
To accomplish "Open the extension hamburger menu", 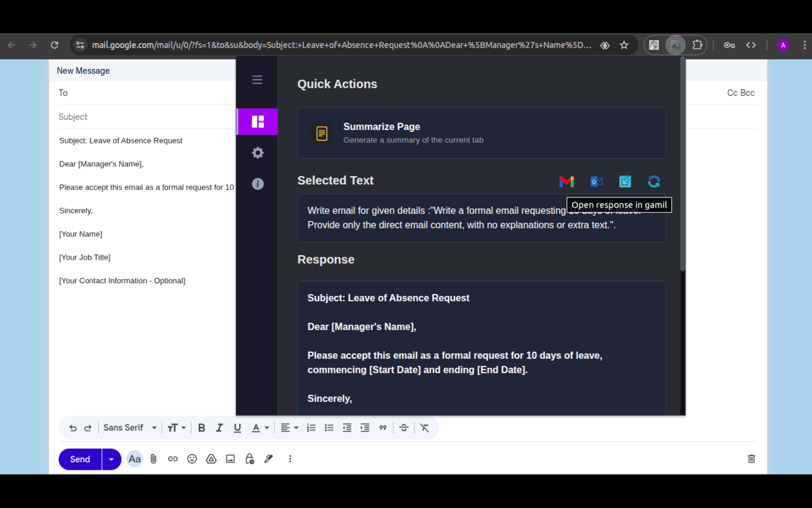I will coord(257,80).
